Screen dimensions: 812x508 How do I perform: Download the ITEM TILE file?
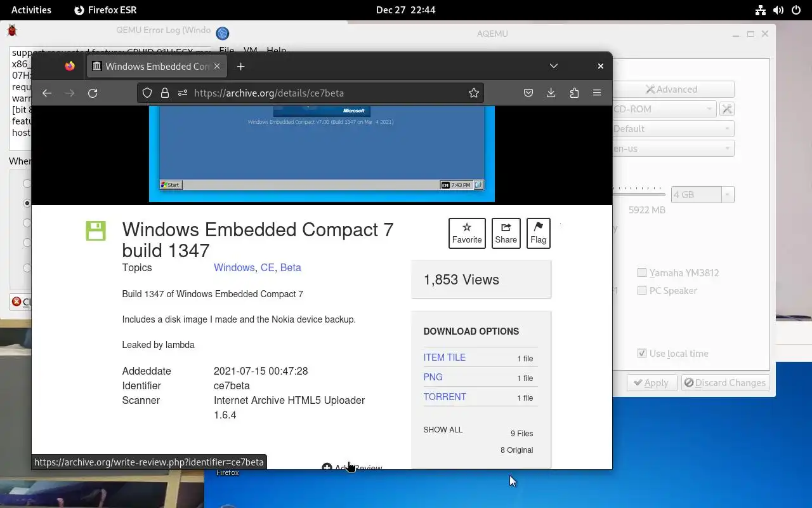[x=444, y=358]
